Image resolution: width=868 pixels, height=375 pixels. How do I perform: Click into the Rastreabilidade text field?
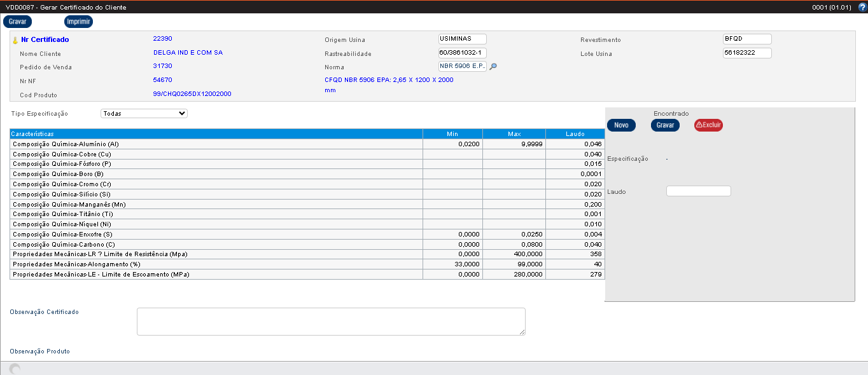click(462, 53)
